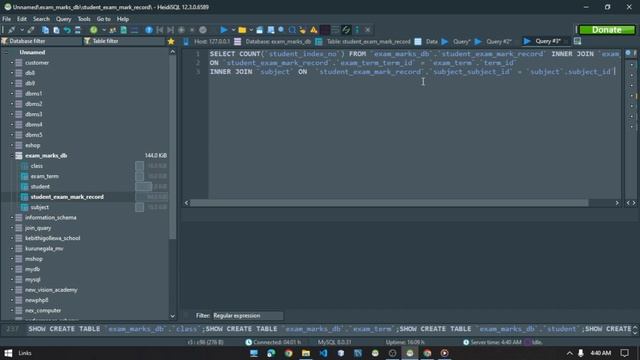Click the new query tab icon
This screenshot has width=640, height=360.
pos(577,41)
